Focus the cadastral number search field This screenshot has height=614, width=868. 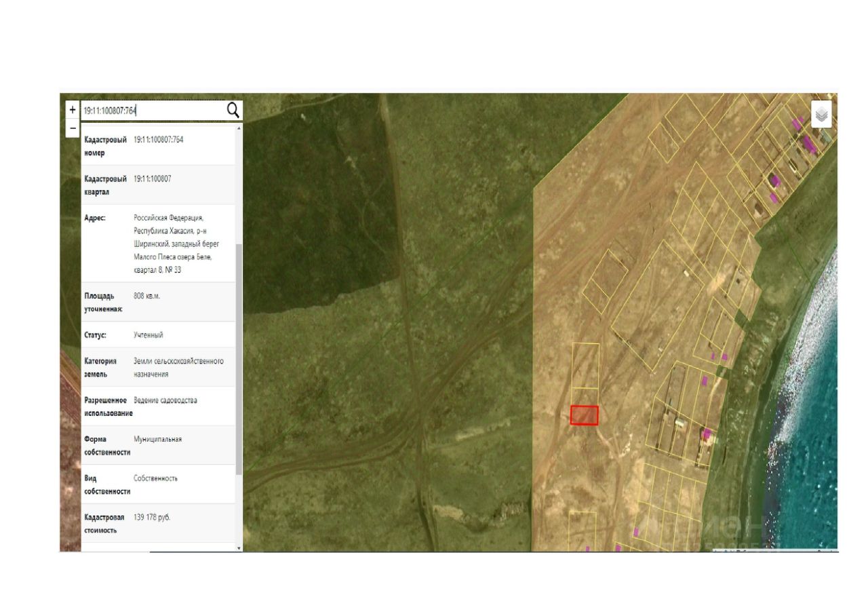tap(153, 111)
